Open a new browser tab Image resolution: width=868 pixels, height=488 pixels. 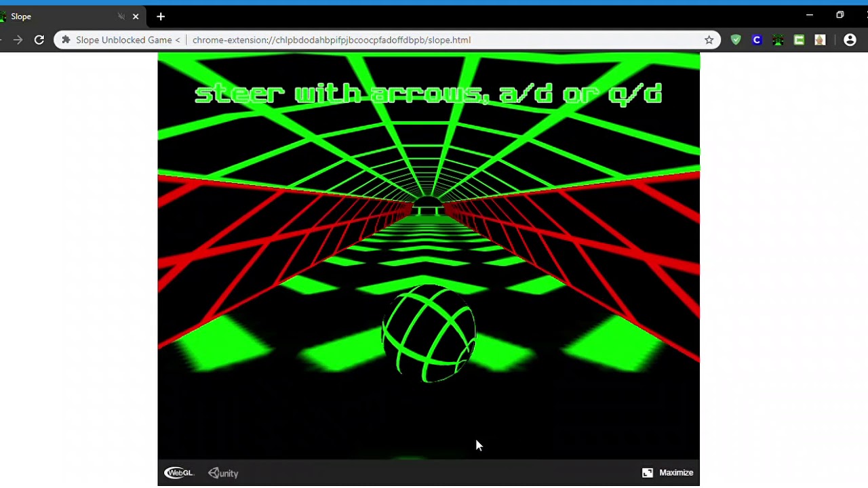pyautogui.click(x=161, y=16)
